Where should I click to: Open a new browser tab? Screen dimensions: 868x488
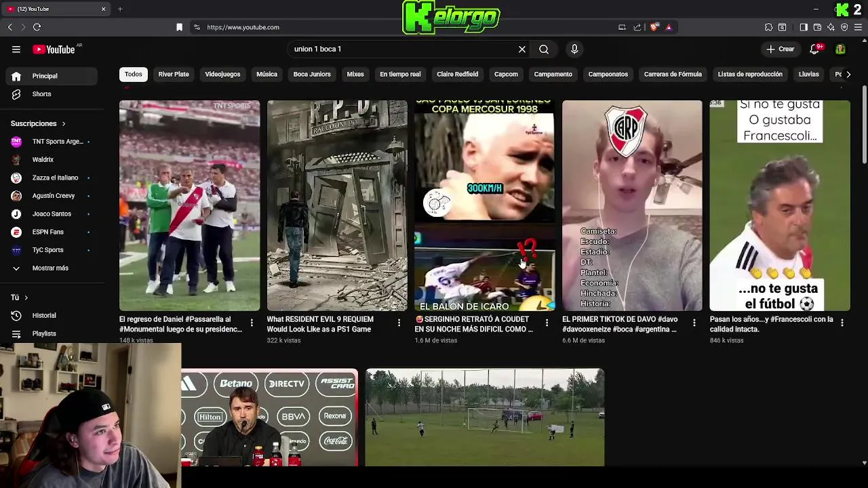[120, 9]
